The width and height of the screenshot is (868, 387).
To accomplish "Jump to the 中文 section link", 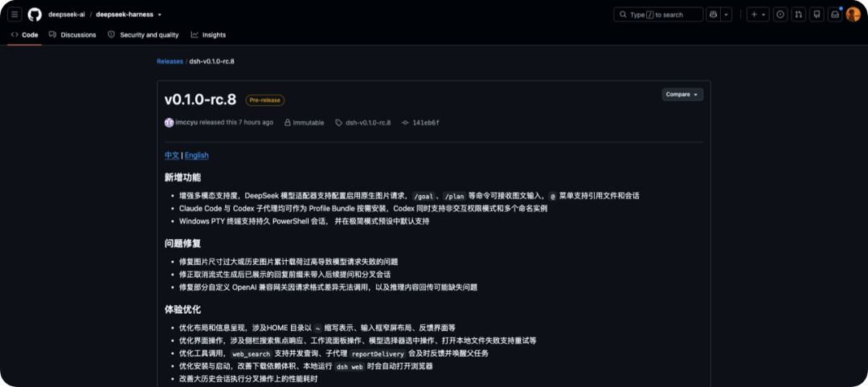I will coord(172,155).
